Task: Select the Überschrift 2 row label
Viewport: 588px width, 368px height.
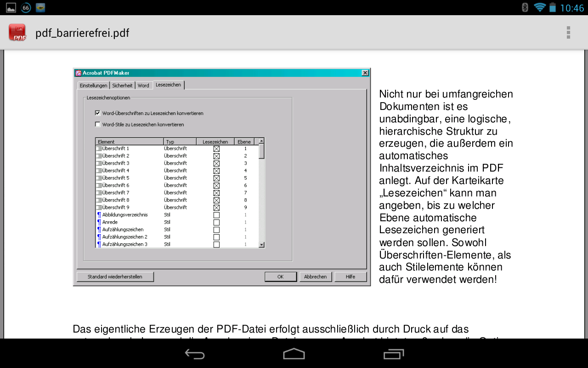Action: tap(116, 156)
